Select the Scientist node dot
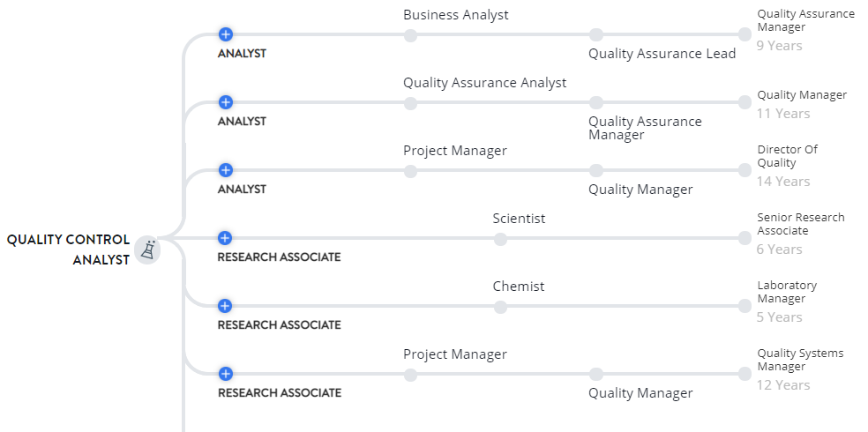868x432 pixels. pyautogui.click(x=500, y=239)
